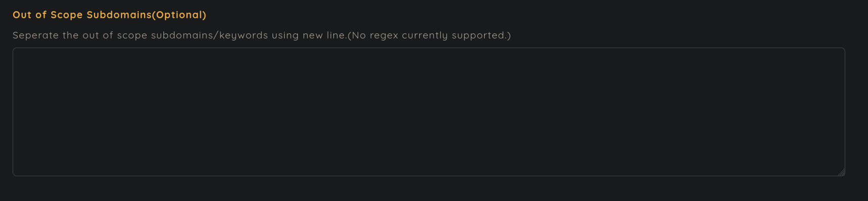
Task: Click the grip icon on the out-of-scope textarea
Action: click(841, 172)
